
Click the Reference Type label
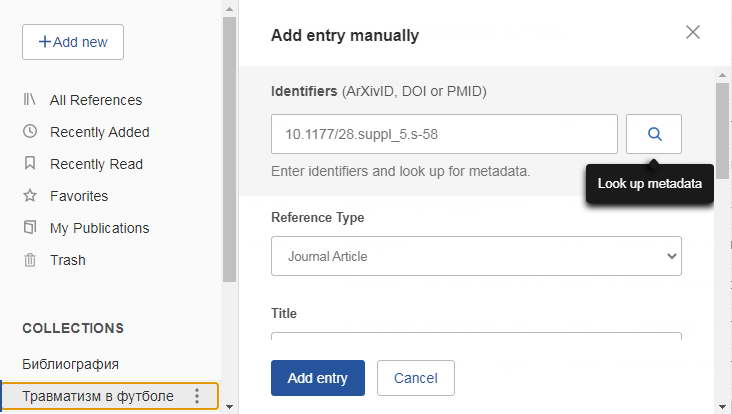[x=317, y=218]
